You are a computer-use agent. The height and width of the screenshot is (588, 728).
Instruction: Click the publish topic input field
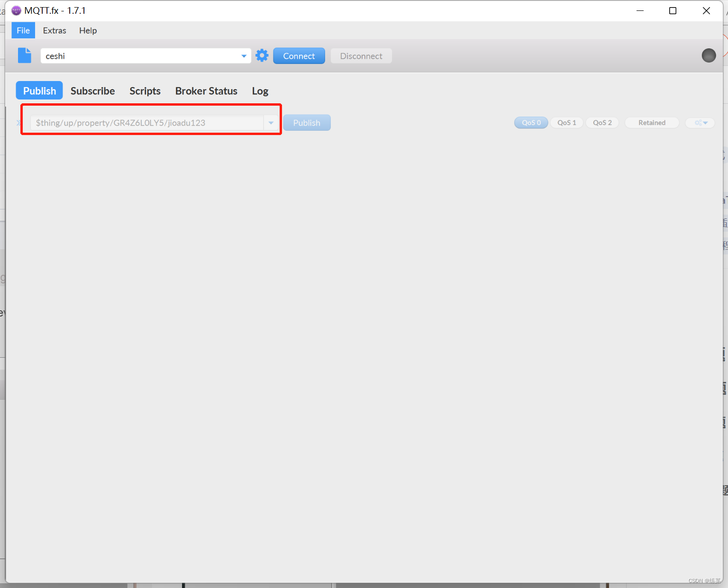coord(147,123)
